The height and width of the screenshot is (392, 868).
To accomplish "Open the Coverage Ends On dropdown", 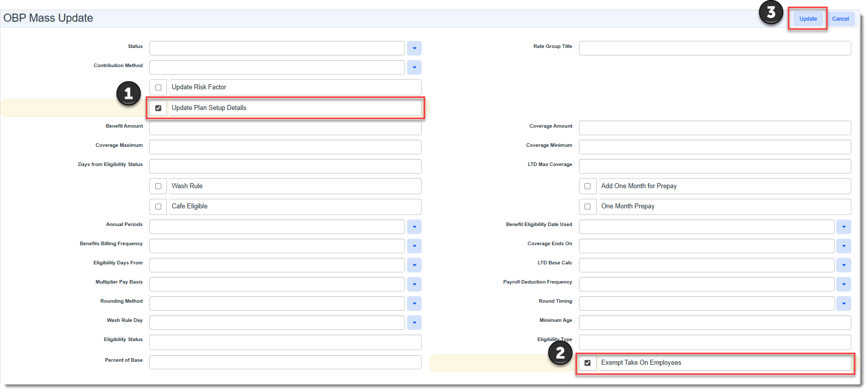I will [843, 246].
